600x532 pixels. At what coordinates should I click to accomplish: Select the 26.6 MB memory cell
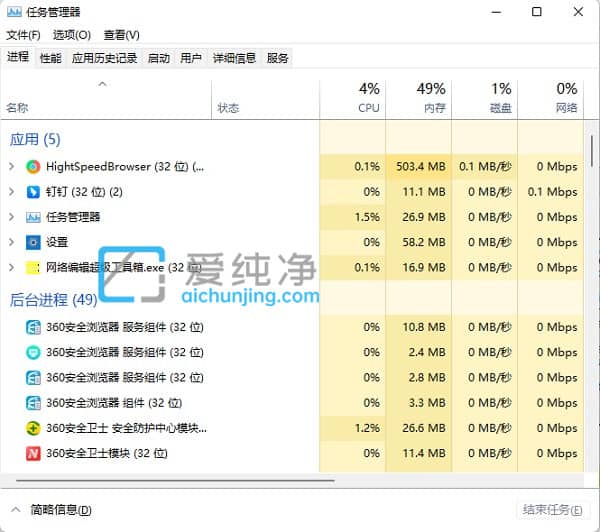419,428
